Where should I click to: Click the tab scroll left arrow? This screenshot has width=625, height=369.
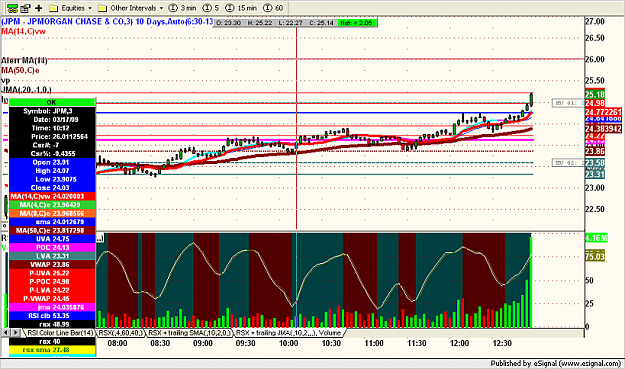[x=6, y=332]
